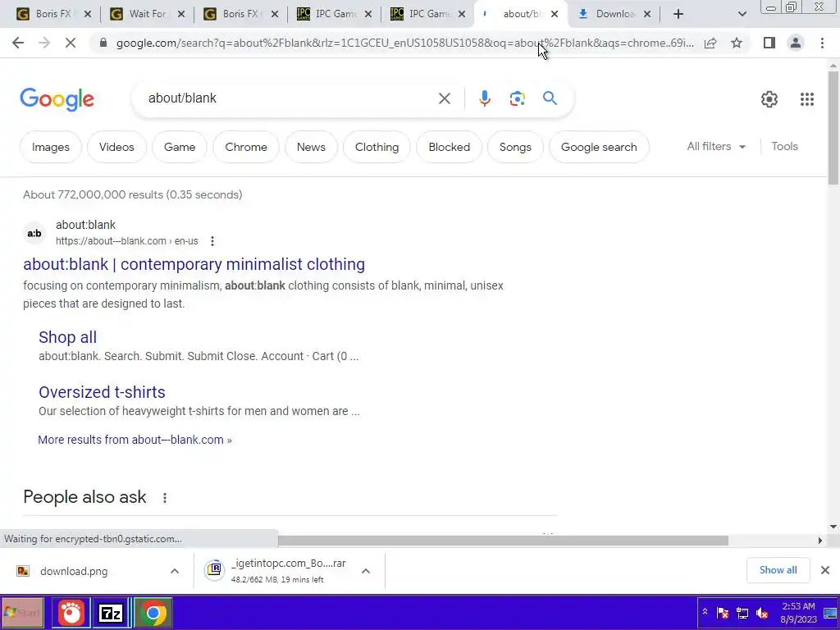Bookmark this page with the star icon
The height and width of the screenshot is (630, 840).
pyautogui.click(x=737, y=43)
